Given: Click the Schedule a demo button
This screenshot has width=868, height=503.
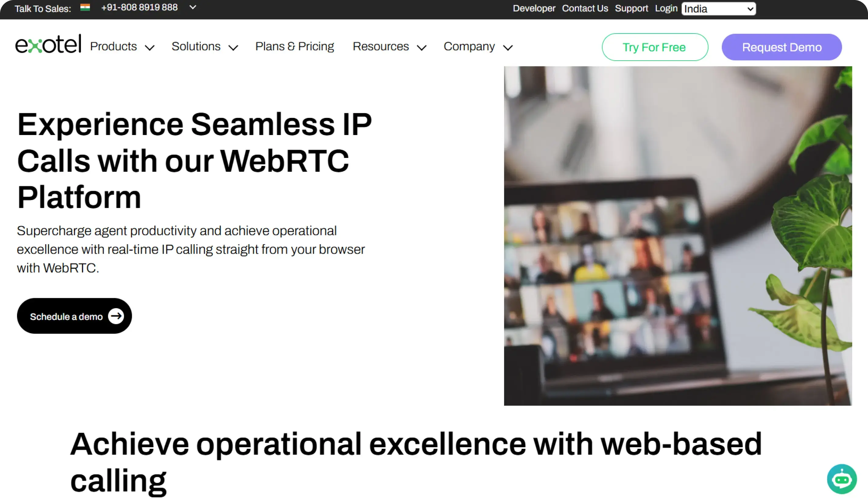Looking at the screenshot, I should point(74,316).
